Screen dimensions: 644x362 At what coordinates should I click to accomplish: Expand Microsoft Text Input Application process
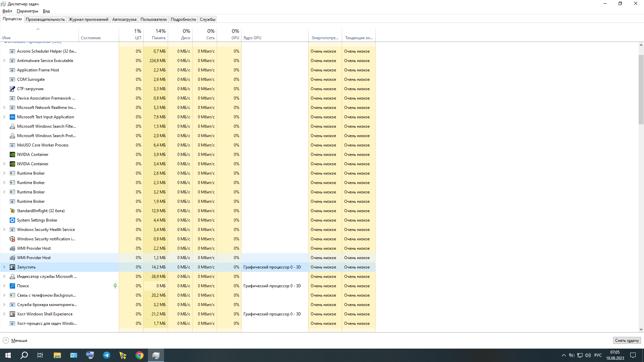point(4,117)
